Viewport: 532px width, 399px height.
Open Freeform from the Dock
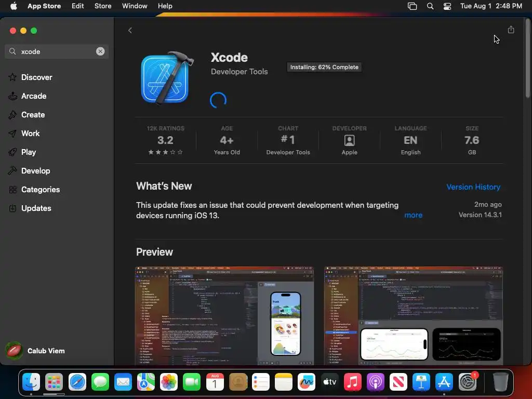point(307,382)
